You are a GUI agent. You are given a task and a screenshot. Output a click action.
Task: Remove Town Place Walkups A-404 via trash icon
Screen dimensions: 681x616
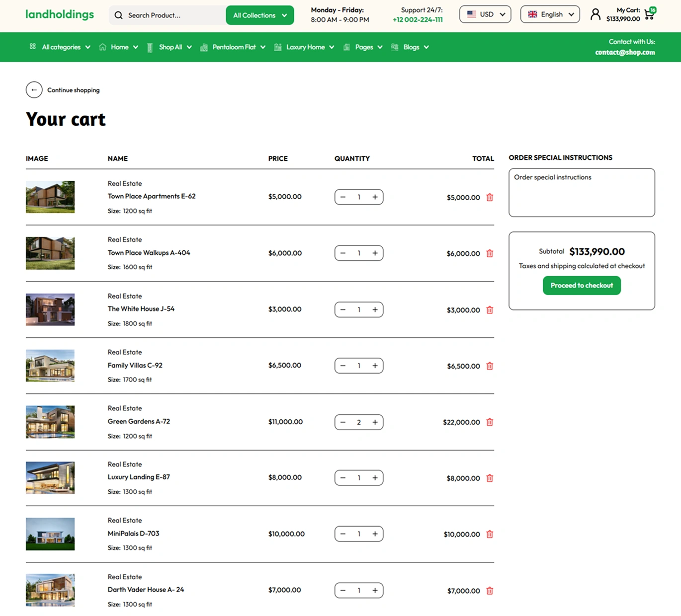pyautogui.click(x=490, y=253)
